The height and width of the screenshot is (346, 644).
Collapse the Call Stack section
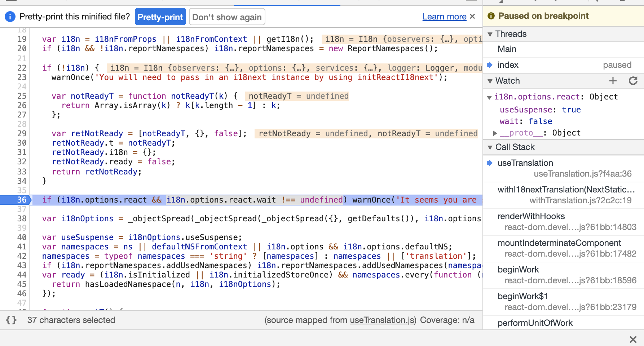[x=490, y=147]
